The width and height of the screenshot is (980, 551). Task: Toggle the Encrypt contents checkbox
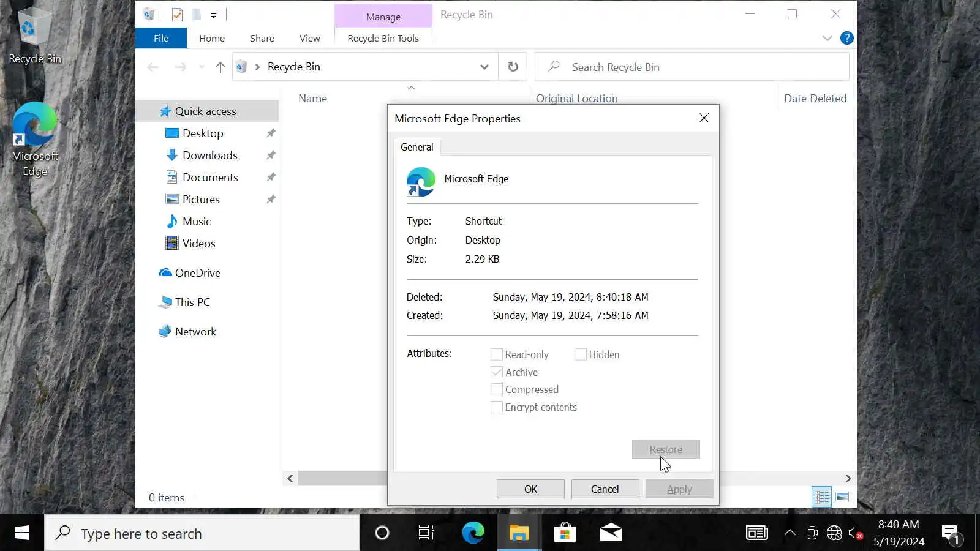pyautogui.click(x=497, y=407)
